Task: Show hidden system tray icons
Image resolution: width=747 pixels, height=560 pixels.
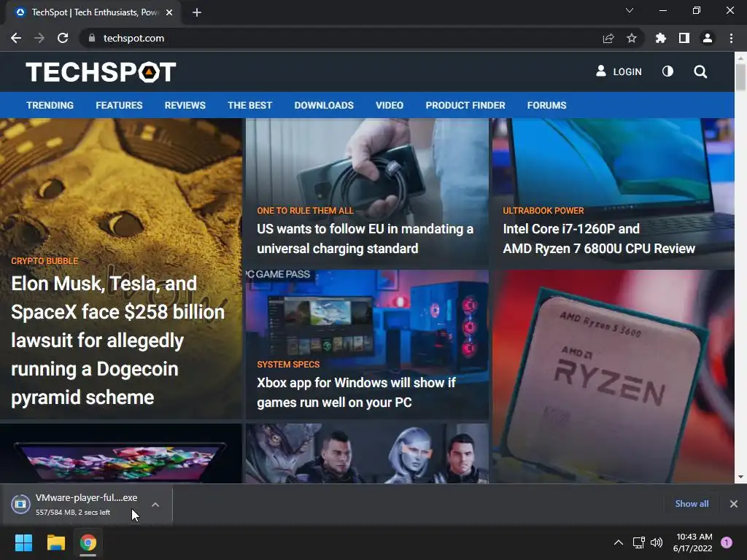Action: pyautogui.click(x=619, y=542)
